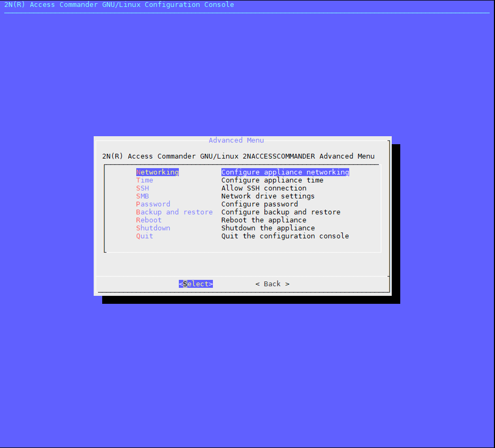Activate the Select button
Viewport: 495px width, 448px height.
(196, 284)
